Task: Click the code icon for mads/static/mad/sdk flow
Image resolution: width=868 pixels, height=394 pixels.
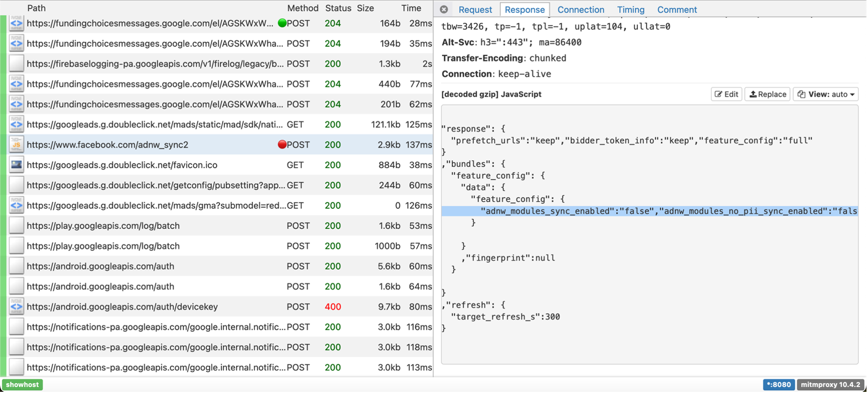Action: [17, 125]
